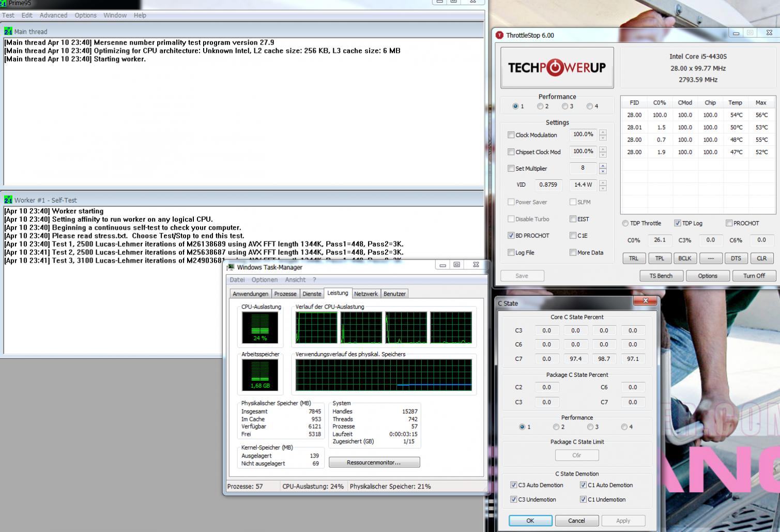Switch to the Prozesse tab
Viewport: 780px width, 532px height.
pyautogui.click(x=285, y=294)
